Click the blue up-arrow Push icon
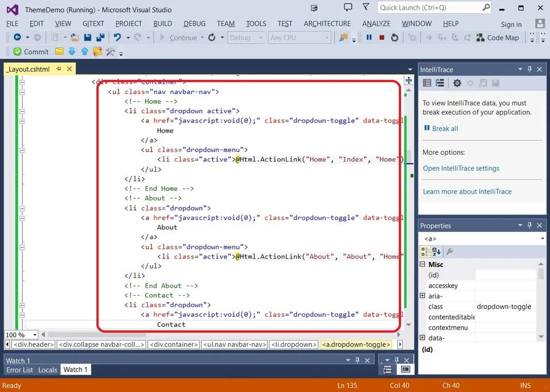550x392 pixels. (x=85, y=52)
